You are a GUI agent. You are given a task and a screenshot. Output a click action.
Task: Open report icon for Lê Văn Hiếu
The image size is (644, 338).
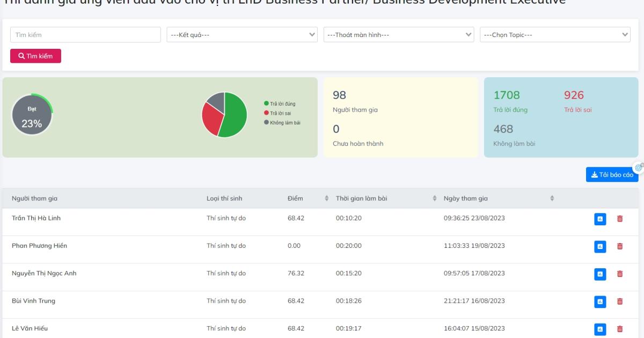click(x=600, y=329)
